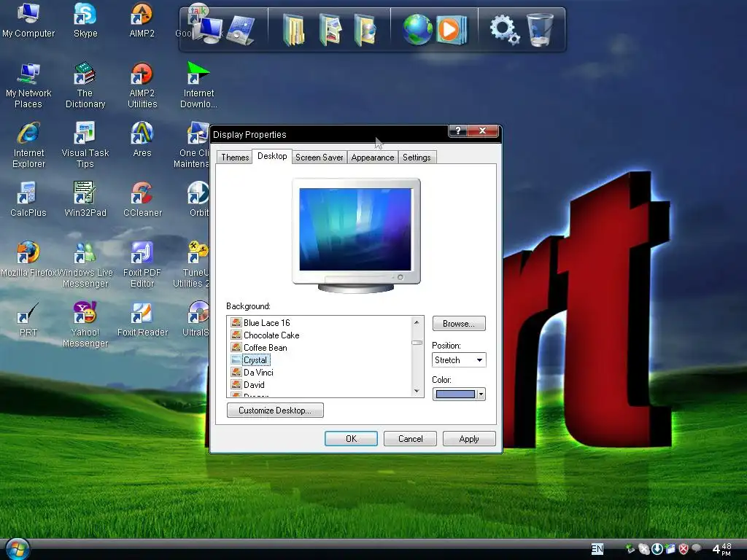
Task: Click the red shield security tray icon
Action: [x=684, y=549]
